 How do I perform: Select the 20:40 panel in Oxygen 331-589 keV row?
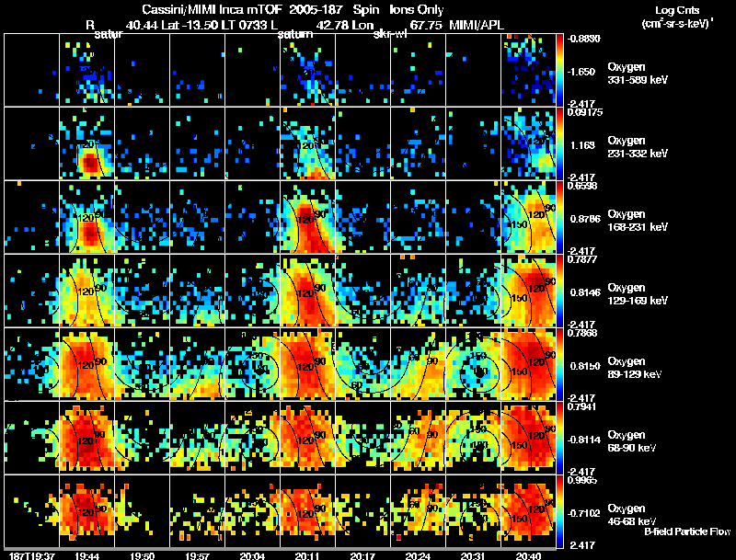(x=528, y=70)
